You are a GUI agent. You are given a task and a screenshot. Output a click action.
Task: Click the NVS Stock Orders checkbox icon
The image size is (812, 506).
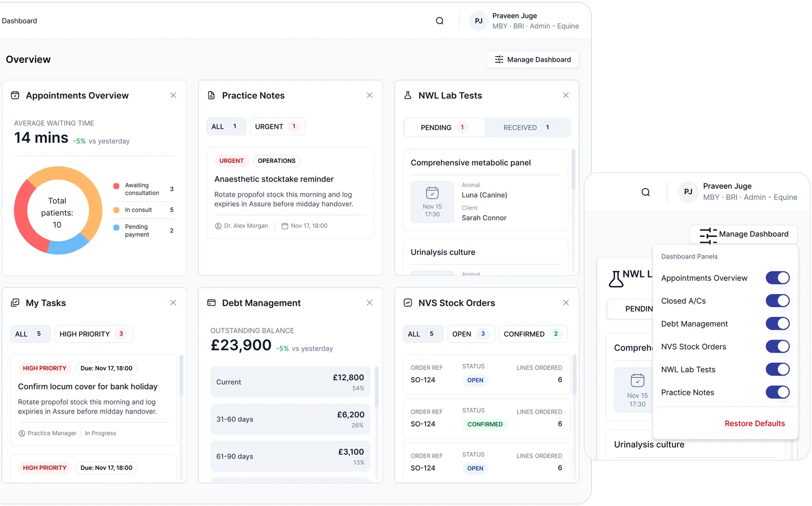click(408, 303)
